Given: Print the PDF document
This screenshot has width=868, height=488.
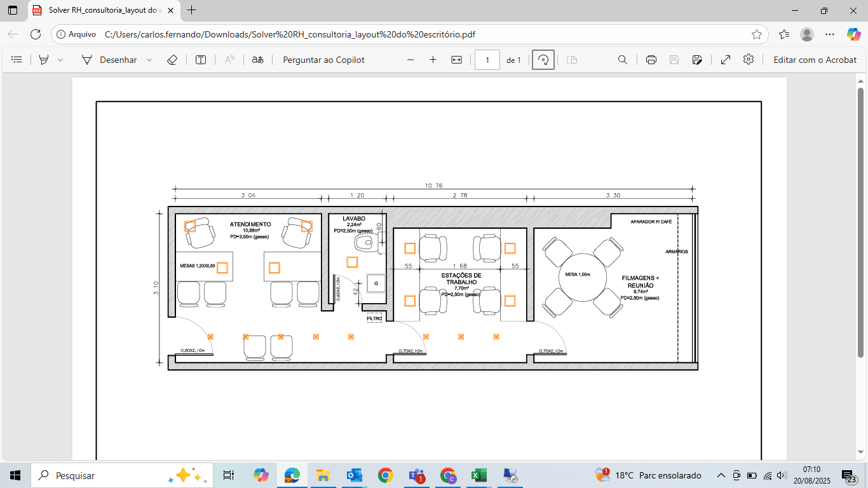Looking at the screenshot, I should click(651, 60).
